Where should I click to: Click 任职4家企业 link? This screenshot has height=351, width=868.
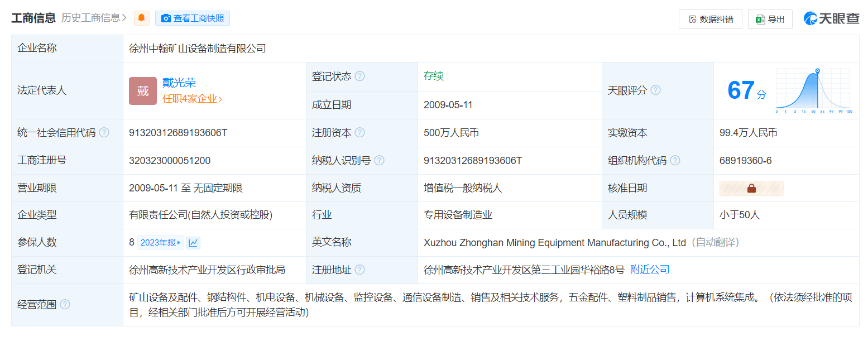click(x=192, y=99)
